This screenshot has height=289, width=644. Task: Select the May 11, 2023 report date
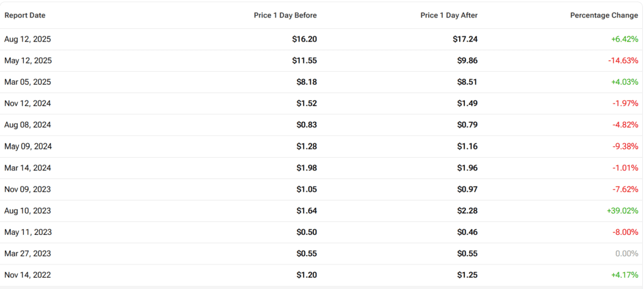28,232
